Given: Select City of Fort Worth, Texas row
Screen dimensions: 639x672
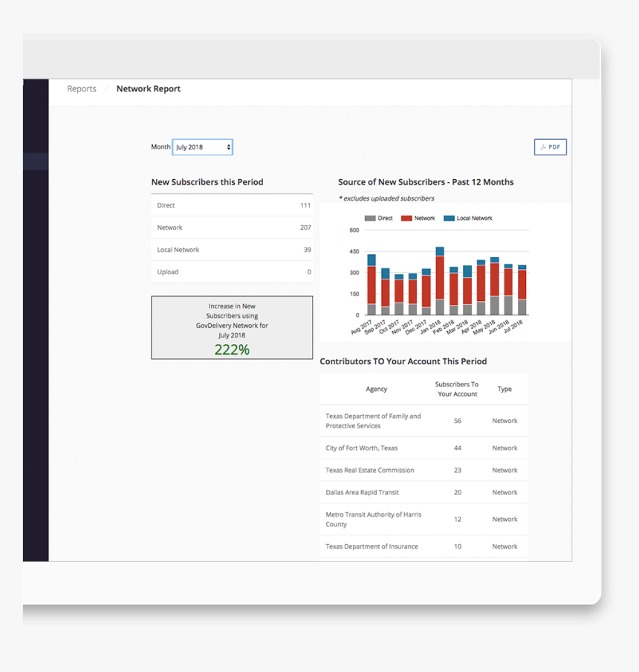Looking at the screenshot, I should tap(424, 448).
